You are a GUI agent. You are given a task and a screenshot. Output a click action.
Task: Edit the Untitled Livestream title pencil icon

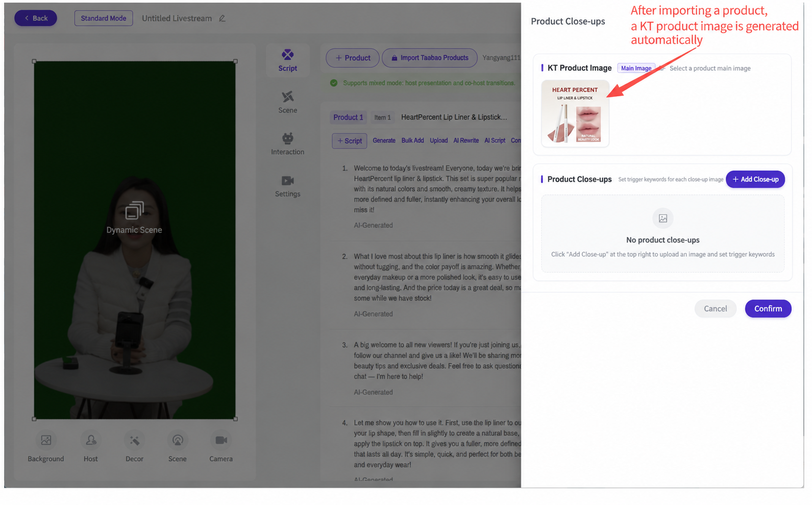(222, 18)
